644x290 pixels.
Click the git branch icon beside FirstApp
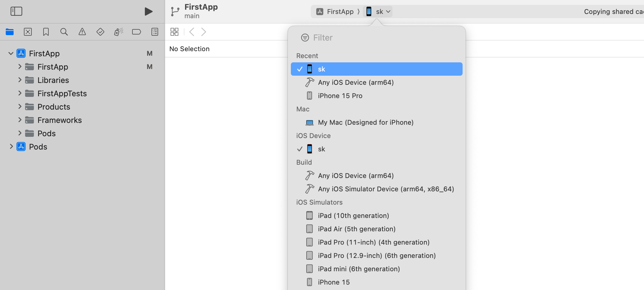tap(175, 12)
